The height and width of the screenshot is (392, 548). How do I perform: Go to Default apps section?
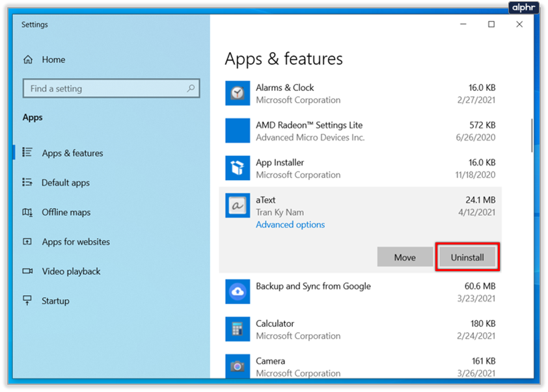pyautogui.click(x=65, y=183)
